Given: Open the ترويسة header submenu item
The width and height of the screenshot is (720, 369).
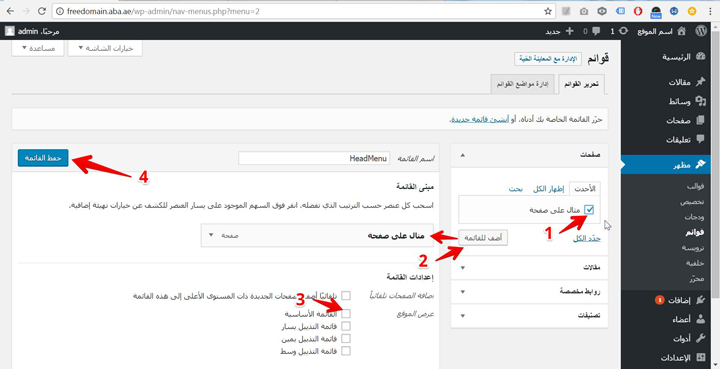Looking at the screenshot, I should (693, 248).
